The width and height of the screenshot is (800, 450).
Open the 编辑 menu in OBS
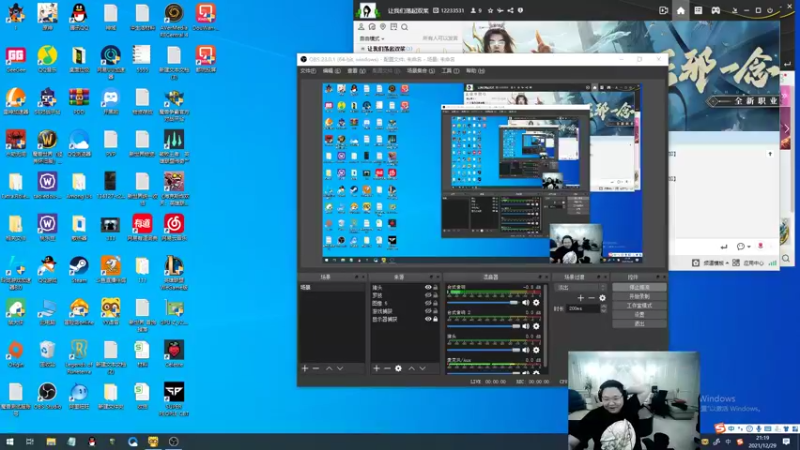coord(332,71)
